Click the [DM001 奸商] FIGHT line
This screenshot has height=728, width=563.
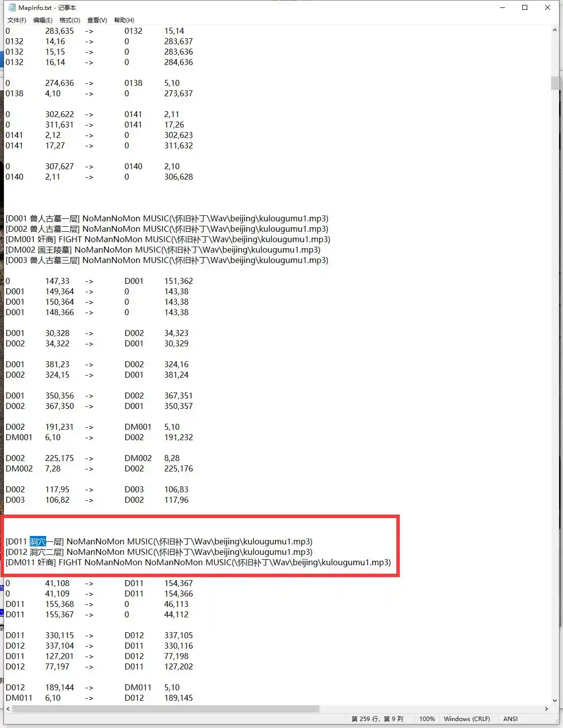tap(168, 239)
